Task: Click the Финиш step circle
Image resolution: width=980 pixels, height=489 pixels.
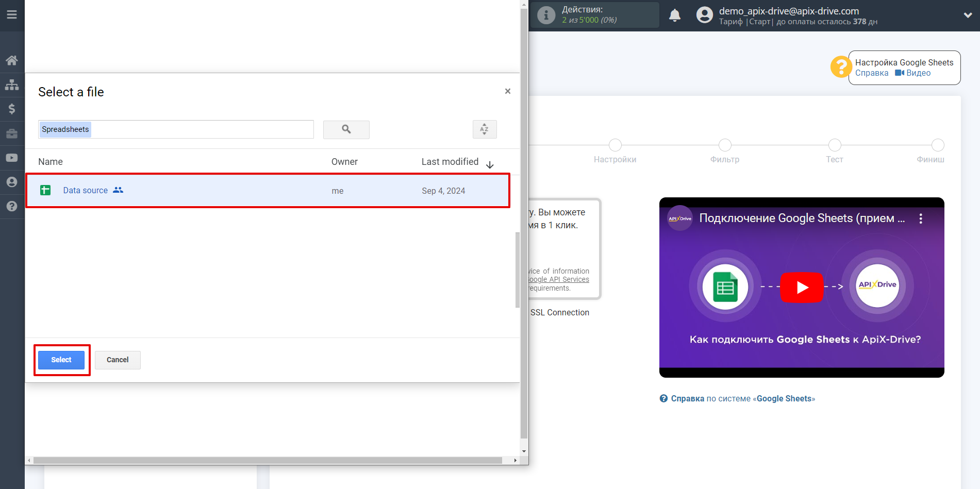Action: pos(938,145)
